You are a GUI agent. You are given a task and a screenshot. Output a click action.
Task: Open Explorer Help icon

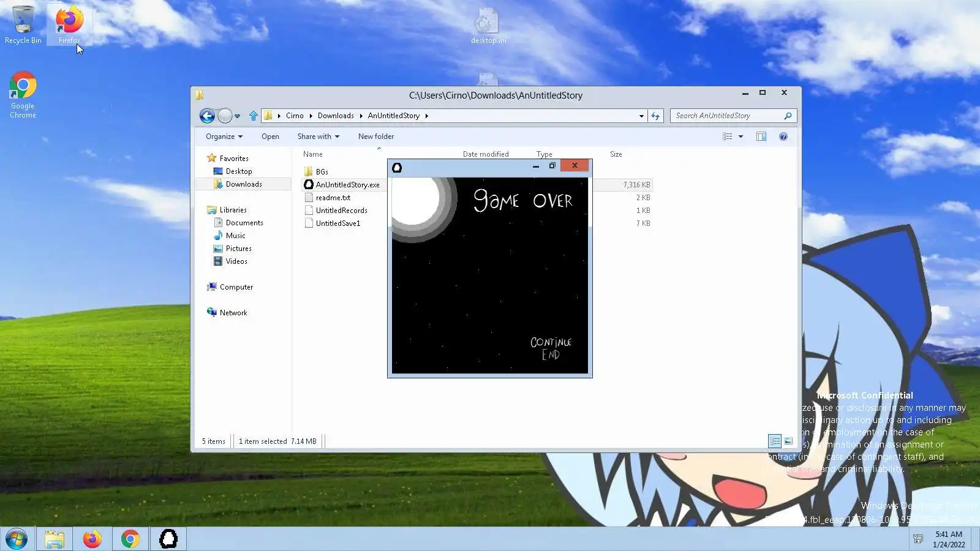coord(783,137)
